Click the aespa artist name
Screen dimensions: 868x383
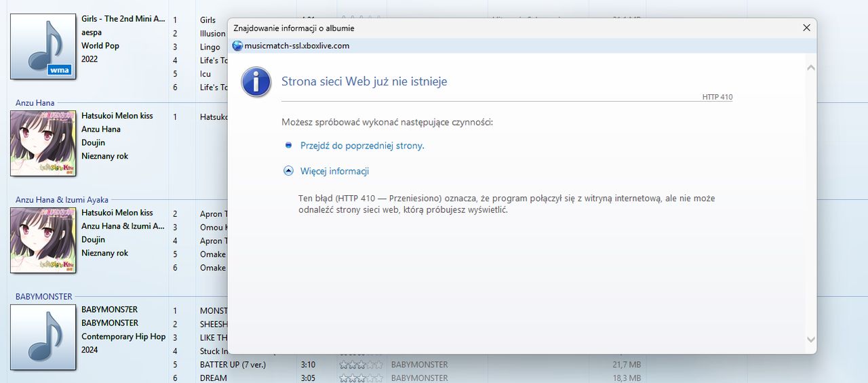[x=92, y=33]
